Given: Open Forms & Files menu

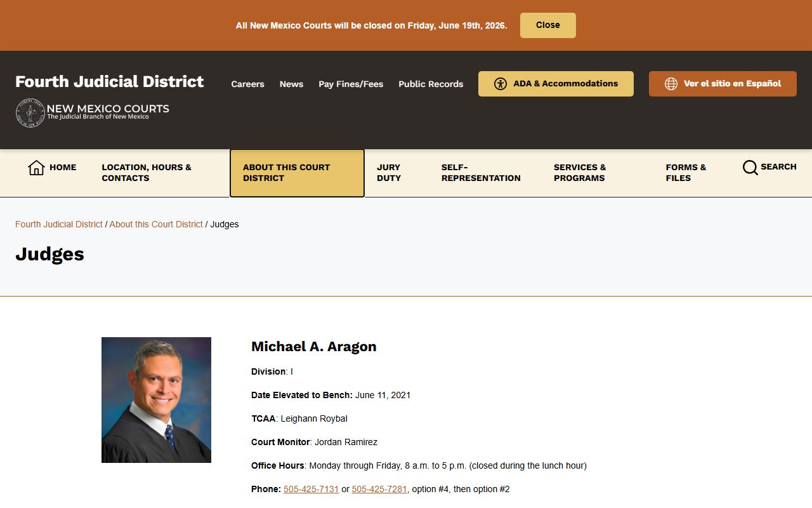Looking at the screenshot, I should coord(686,173).
